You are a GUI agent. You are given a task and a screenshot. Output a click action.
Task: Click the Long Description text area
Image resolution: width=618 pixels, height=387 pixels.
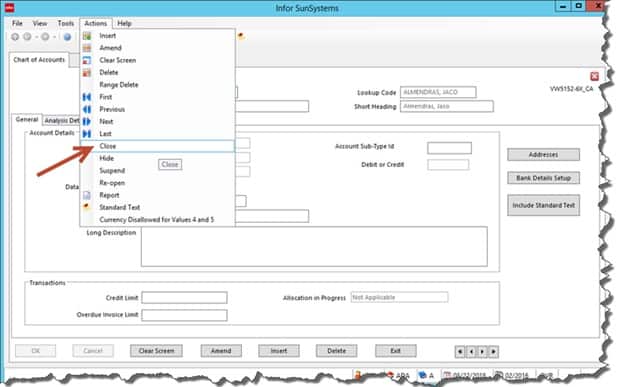pos(314,247)
